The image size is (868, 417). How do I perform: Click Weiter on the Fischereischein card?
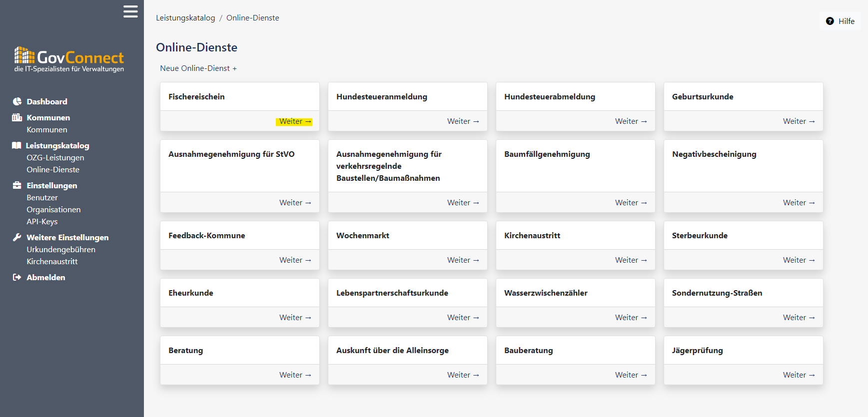[295, 121]
